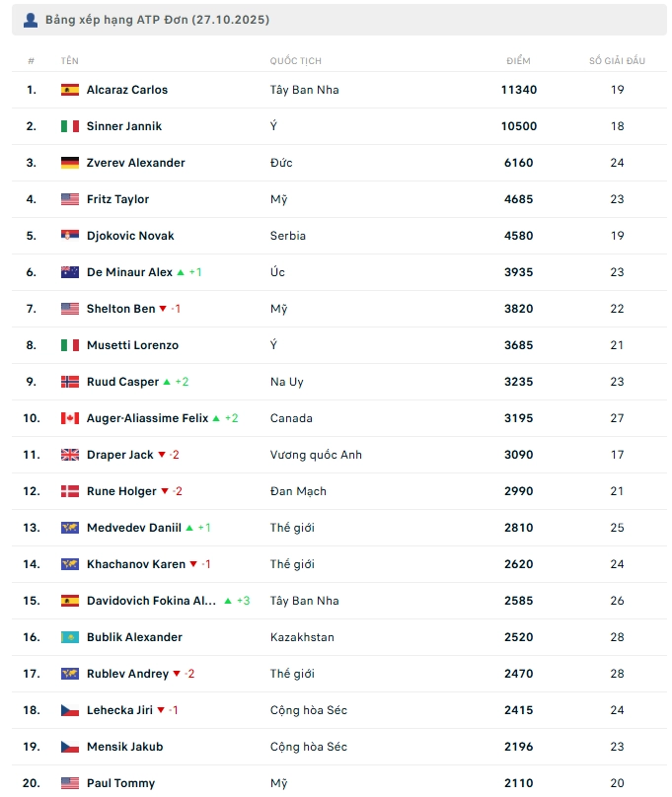Select the Davidovich Fokina player name
Screen dimensions: 672x797
click(151, 601)
